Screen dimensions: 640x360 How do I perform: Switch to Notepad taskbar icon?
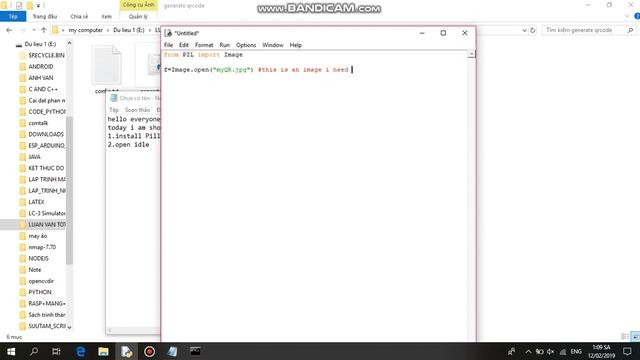coord(172,351)
